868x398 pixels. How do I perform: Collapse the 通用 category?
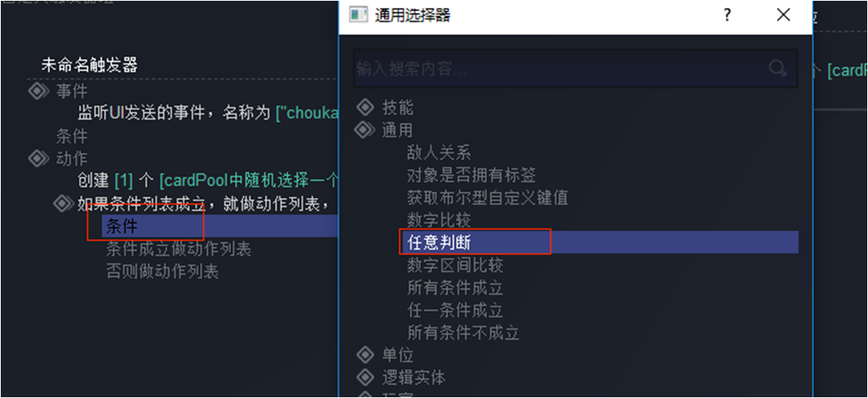point(364,130)
